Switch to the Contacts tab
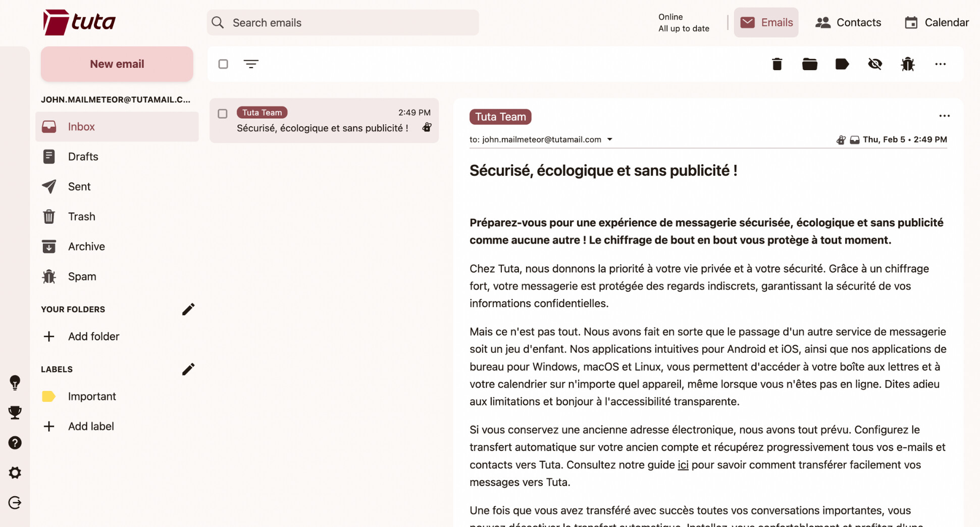This screenshot has height=527, width=980. (848, 23)
